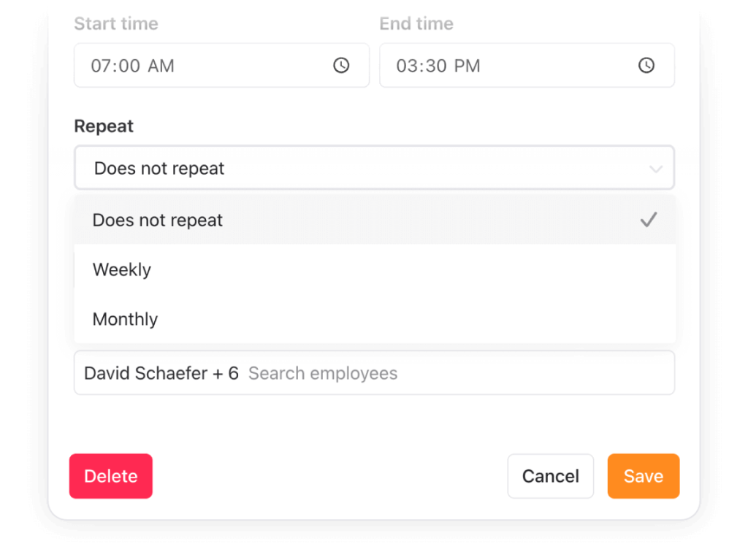Click the Repeat field label
Image resolution: width=748 pixels, height=560 pixels.
point(104,126)
